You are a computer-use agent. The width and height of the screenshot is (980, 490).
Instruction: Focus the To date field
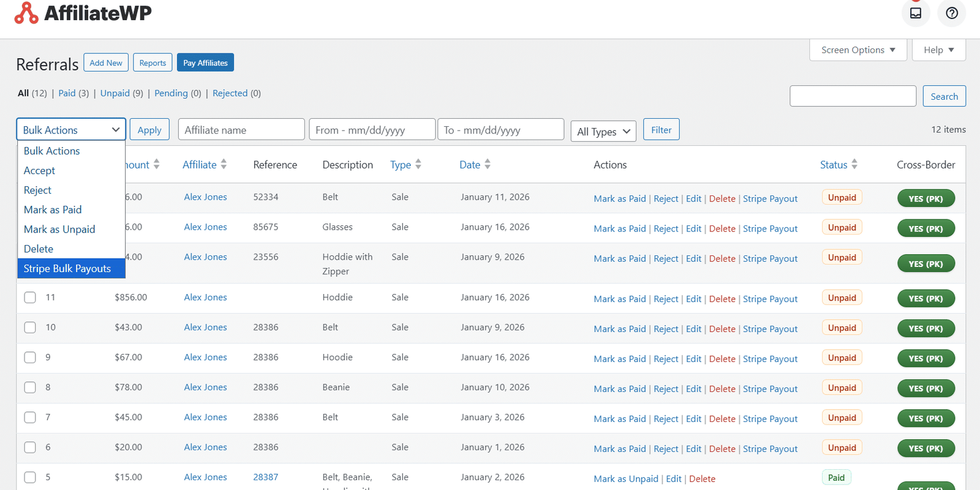500,129
